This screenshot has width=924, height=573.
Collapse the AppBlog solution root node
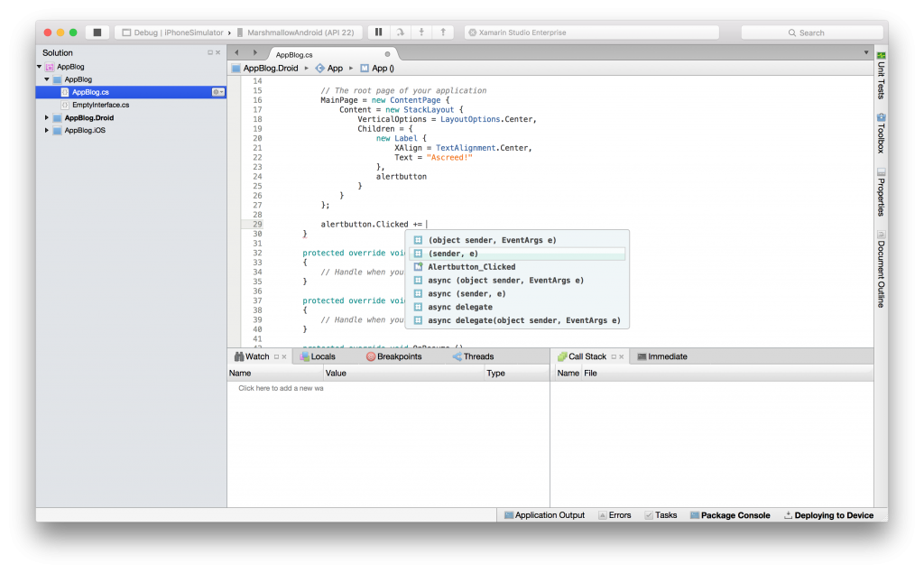point(40,67)
